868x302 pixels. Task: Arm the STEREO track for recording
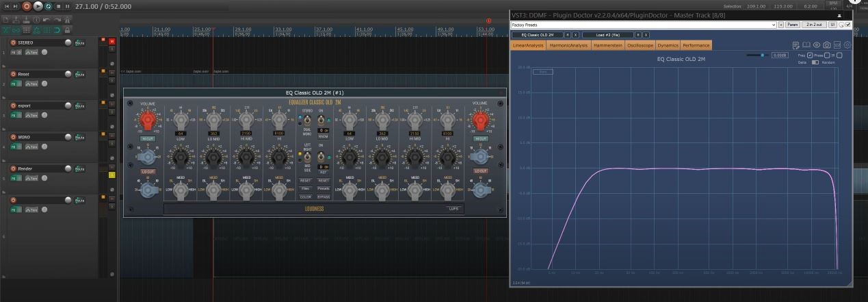click(x=13, y=42)
